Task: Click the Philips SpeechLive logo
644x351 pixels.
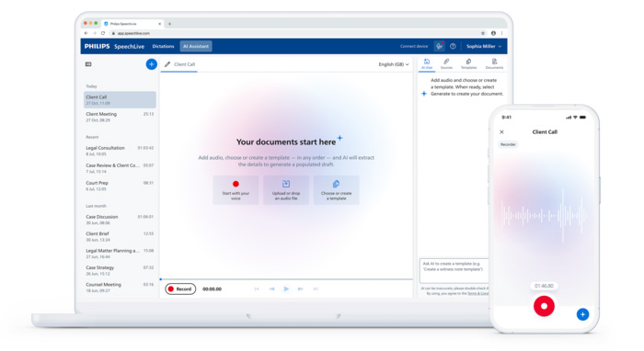Action: click(x=114, y=46)
